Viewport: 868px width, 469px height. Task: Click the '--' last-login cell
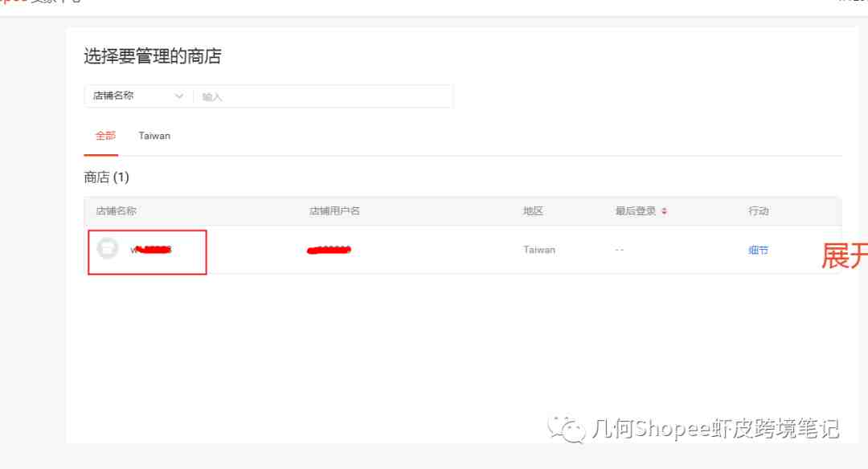[x=620, y=250]
